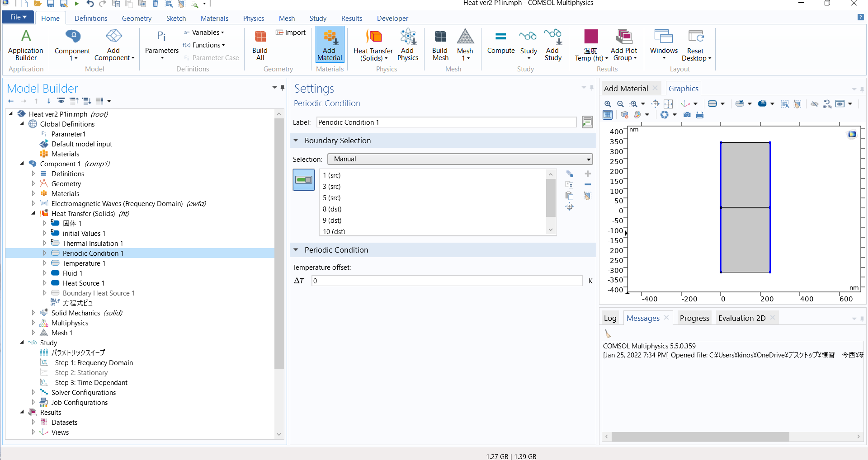Viewport: 868px width, 460px height.
Task: Toggle pin on Model Builder window
Action: point(283,88)
